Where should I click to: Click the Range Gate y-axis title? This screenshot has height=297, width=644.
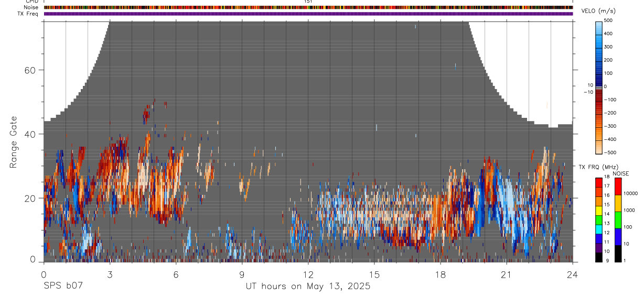(x=14, y=142)
